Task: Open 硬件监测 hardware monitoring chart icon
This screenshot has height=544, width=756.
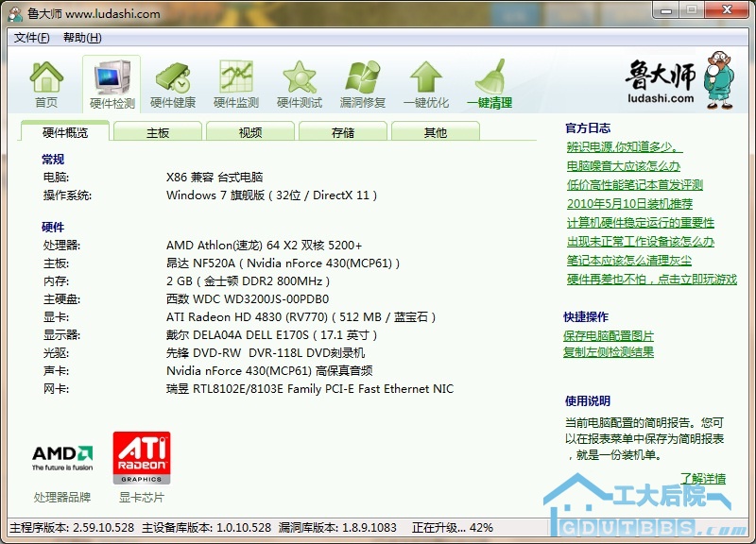Action: 236,77
